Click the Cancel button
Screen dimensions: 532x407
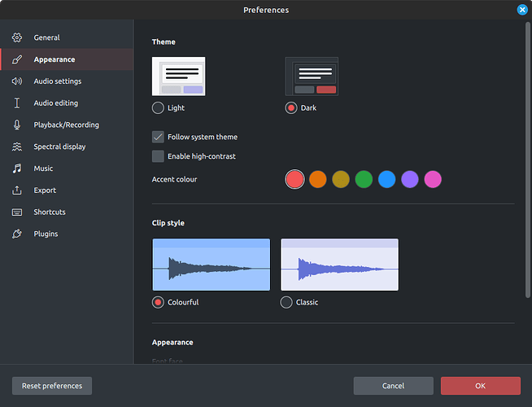[x=393, y=386]
